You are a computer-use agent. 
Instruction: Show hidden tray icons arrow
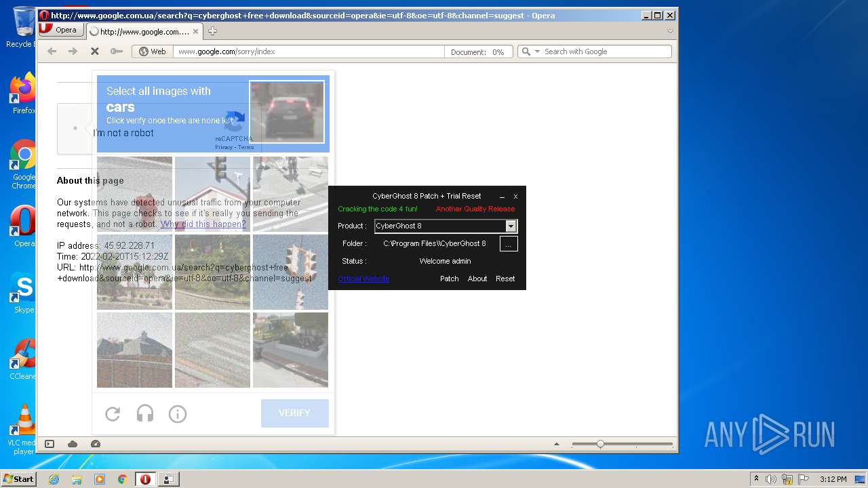[756, 479]
